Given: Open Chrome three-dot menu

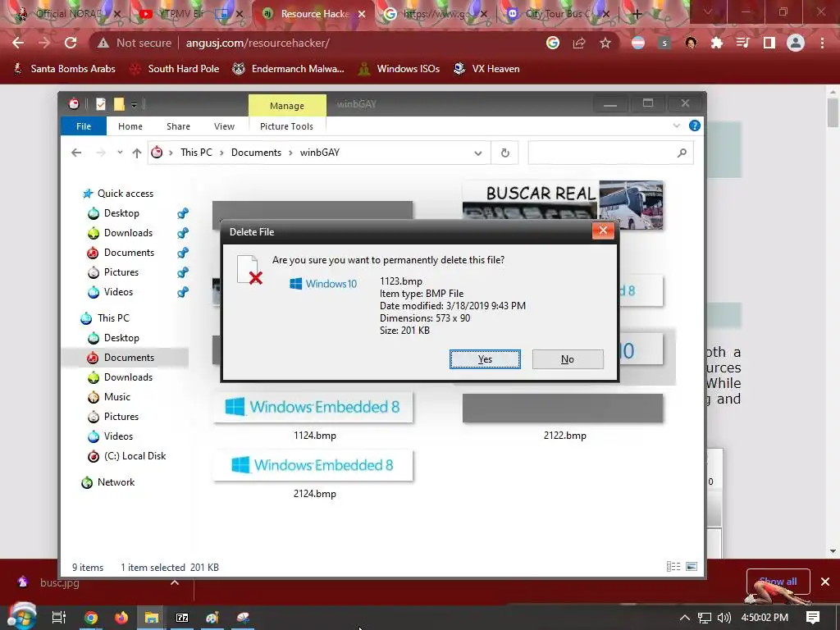Looking at the screenshot, I should (822, 43).
